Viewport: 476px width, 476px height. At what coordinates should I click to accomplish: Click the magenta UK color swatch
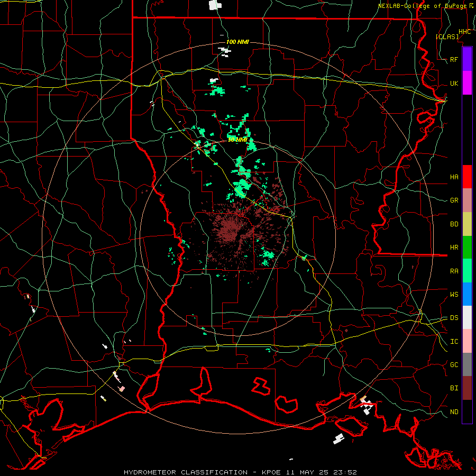[467, 83]
